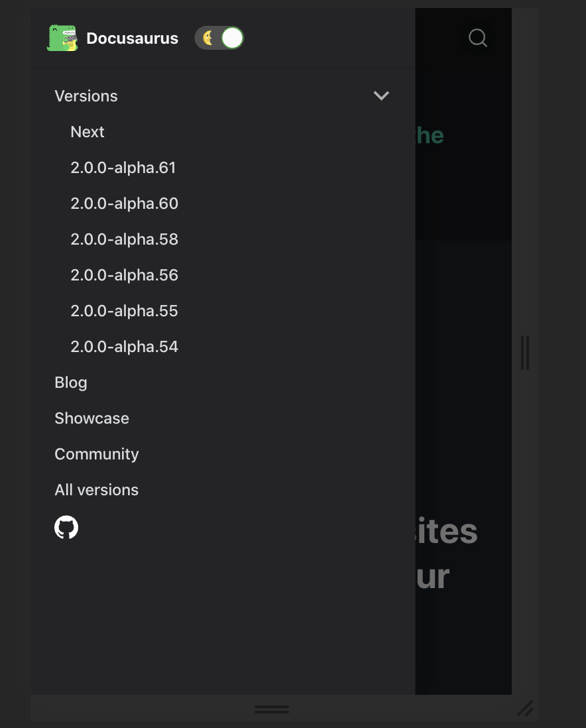Select Community from the sidebar menu
586x728 pixels.
(96, 454)
